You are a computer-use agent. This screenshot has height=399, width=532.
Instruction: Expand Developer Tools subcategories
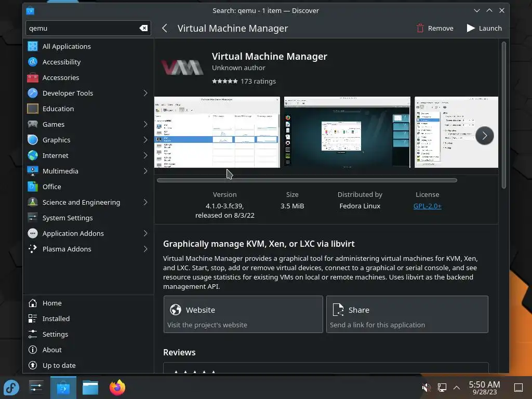[145, 93]
